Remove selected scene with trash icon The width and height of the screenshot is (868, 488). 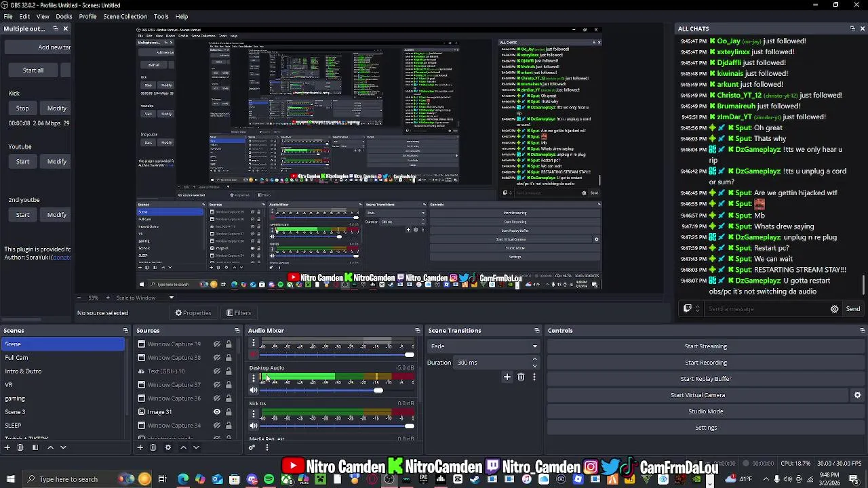coord(20,447)
